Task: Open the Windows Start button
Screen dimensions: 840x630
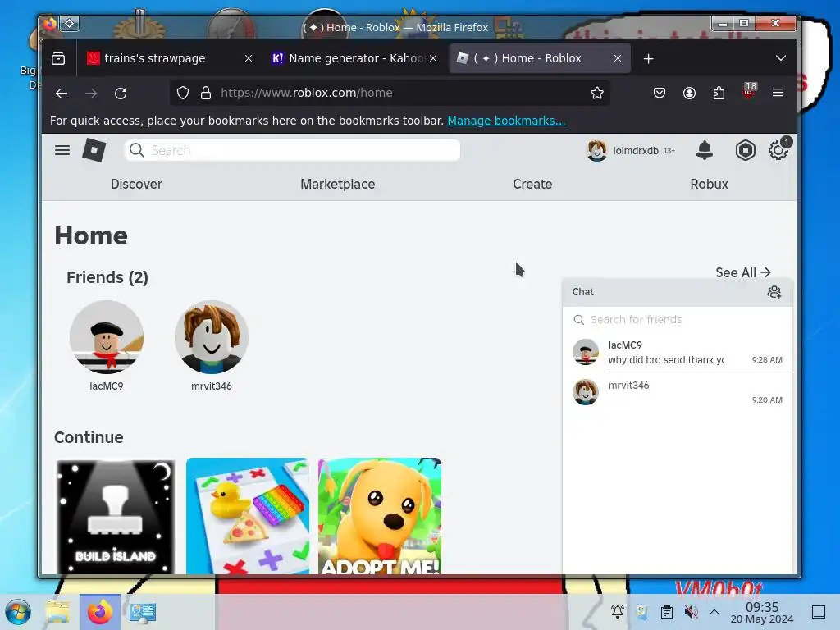Action: tap(18, 612)
